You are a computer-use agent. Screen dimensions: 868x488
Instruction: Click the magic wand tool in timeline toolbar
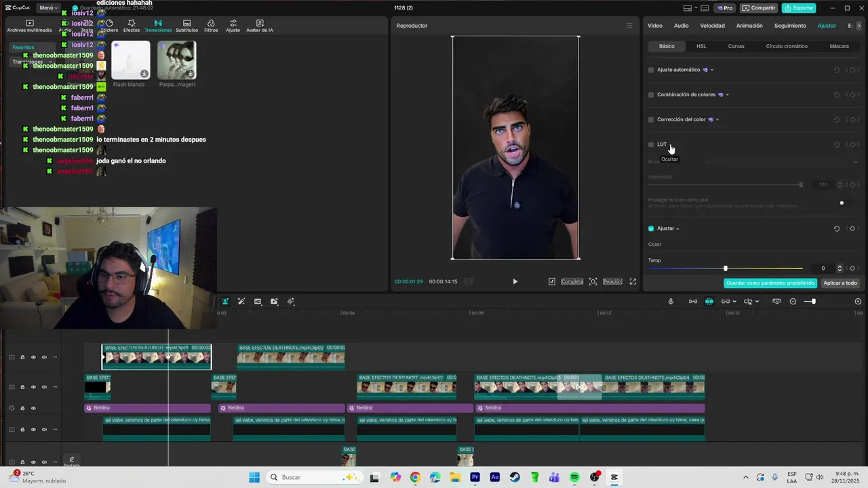click(241, 302)
